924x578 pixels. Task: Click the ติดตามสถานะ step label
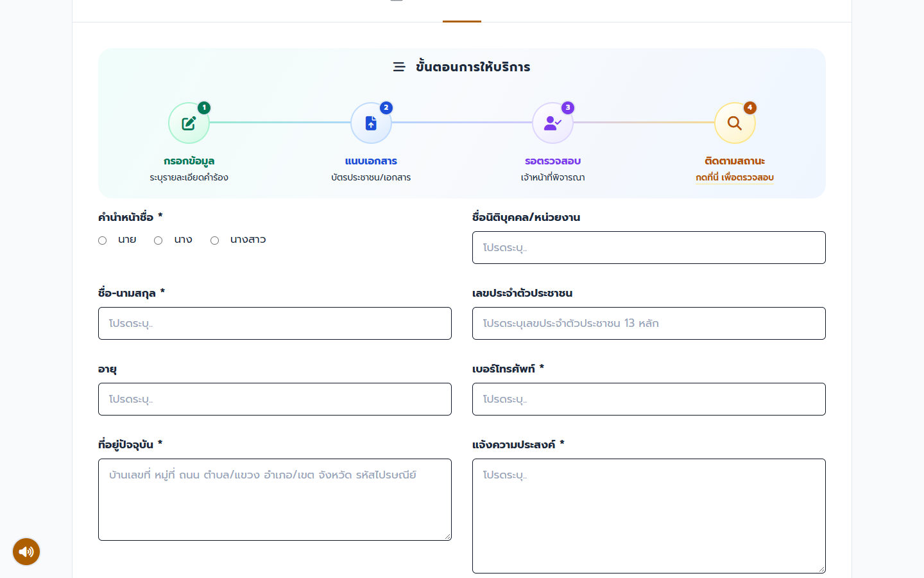click(x=735, y=161)
